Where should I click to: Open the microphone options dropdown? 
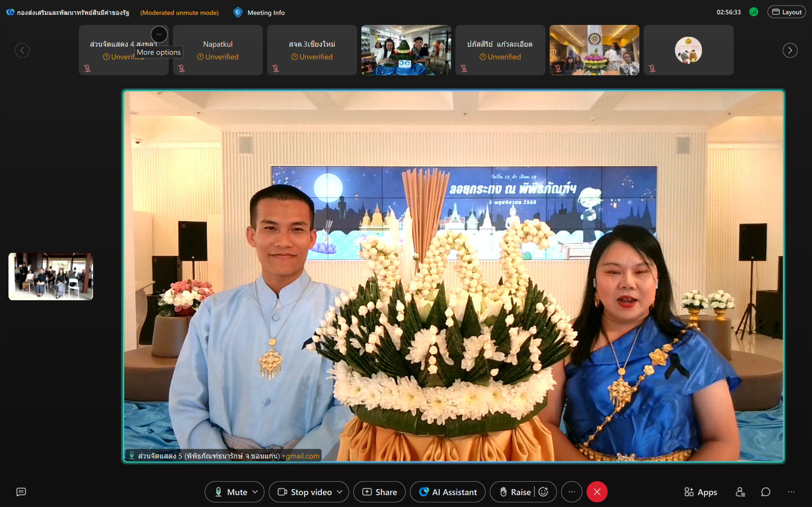pos(255,492)
